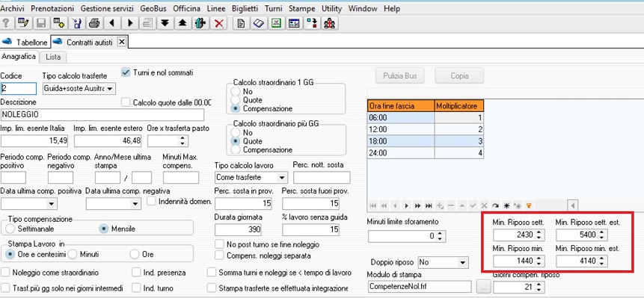
Task: Check Indennità domen. checkbox
Action: (152, 201)
